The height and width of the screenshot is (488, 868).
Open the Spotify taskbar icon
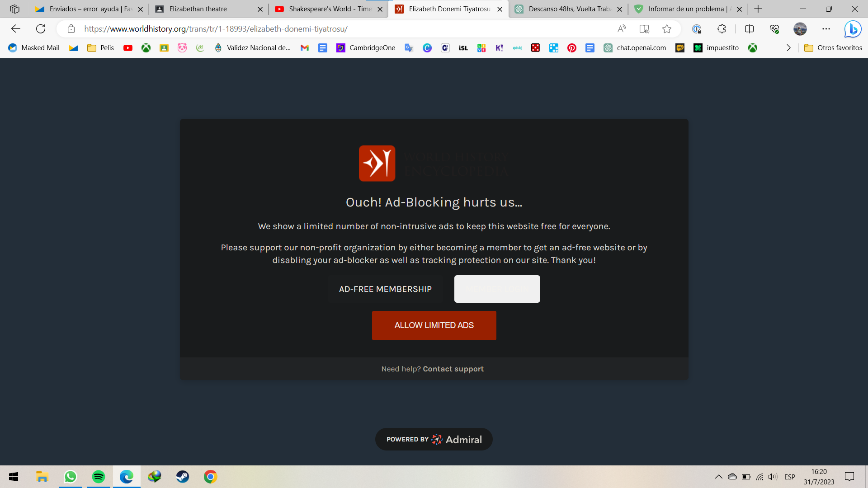point(98,477)
